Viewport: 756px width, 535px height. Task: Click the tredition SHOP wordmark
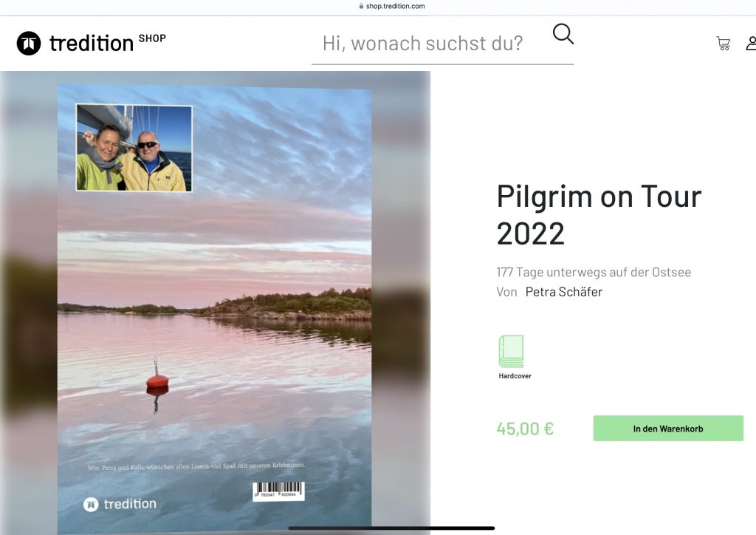click(108, 43)
